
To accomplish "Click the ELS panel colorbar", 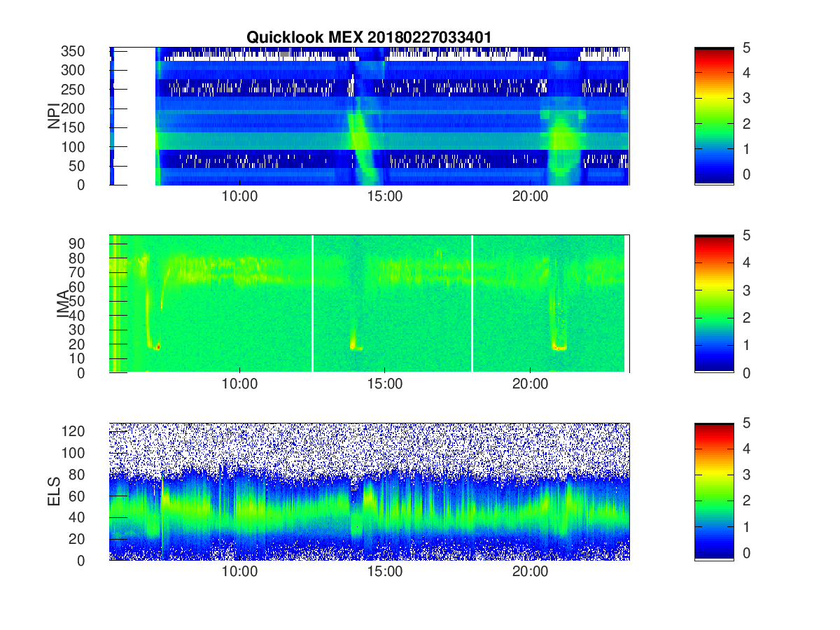I will tap(714, 491).
